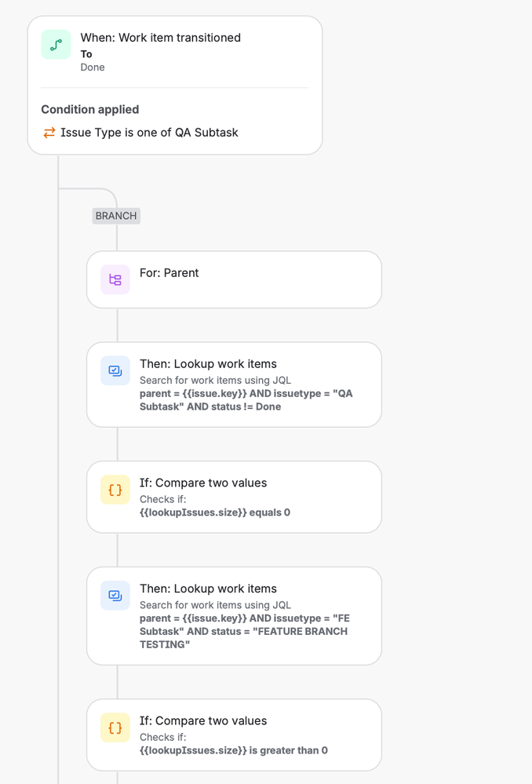Click the Done status under the trigger
Image resolution: width=532 pixels, height=784 pixels.
pyautogui.click(x=92, y=67)
